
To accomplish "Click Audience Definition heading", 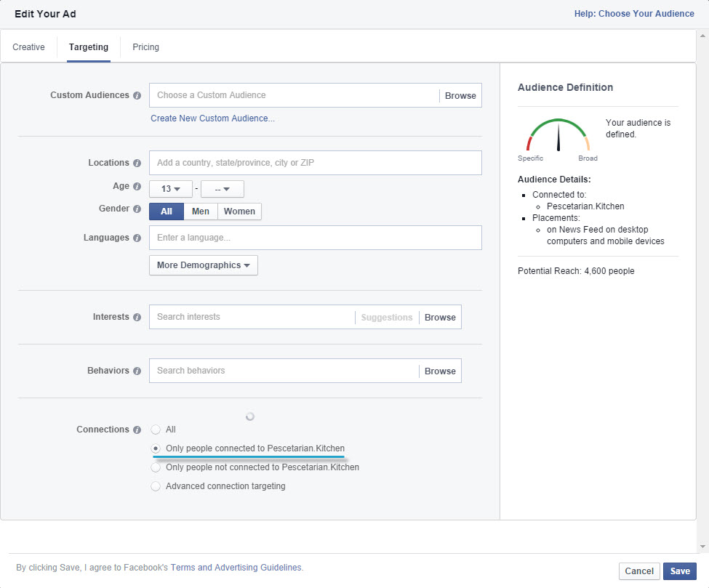I will (x=565, y=87).
